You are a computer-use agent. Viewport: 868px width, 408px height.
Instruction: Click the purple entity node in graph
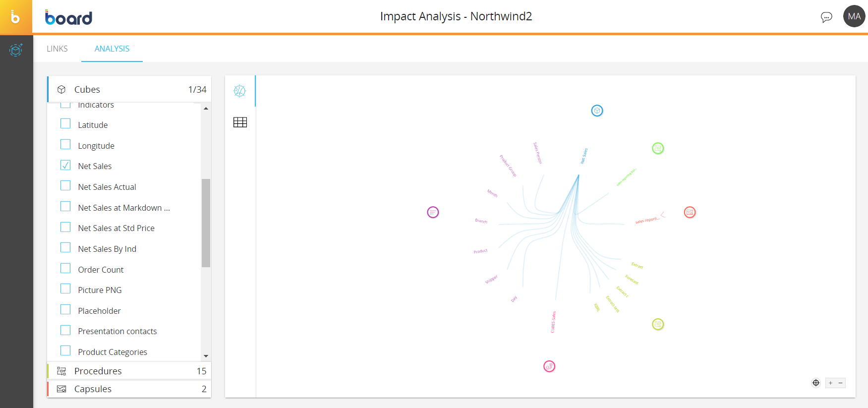433,212
